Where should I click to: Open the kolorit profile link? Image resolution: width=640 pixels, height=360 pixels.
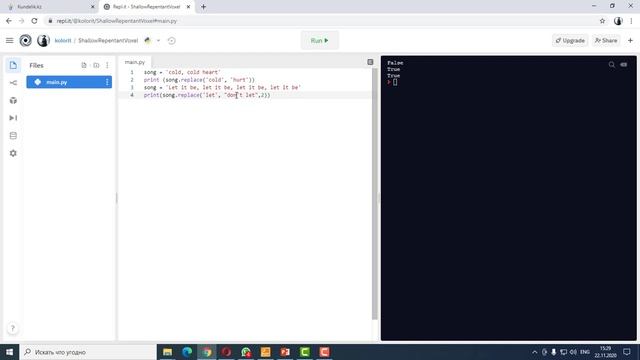tap(63, 40)
